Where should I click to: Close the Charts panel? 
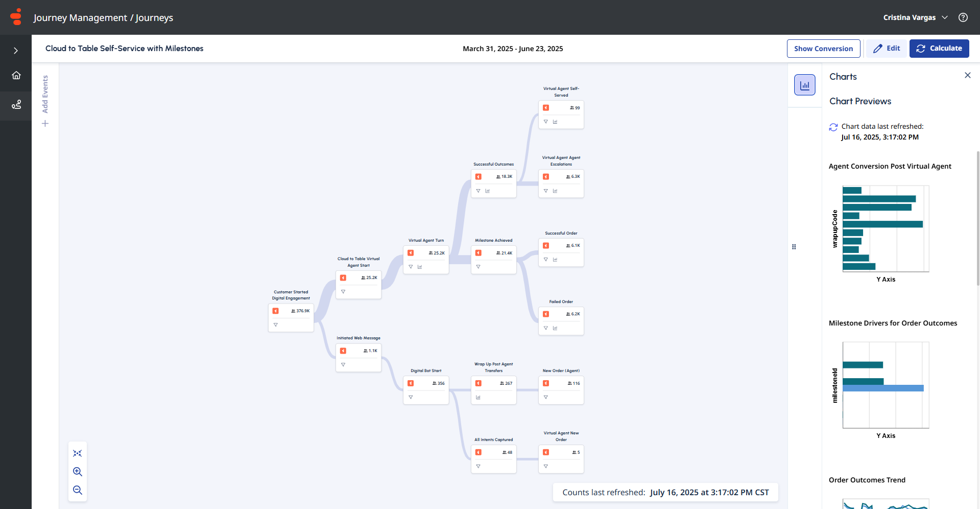point(967,76)
